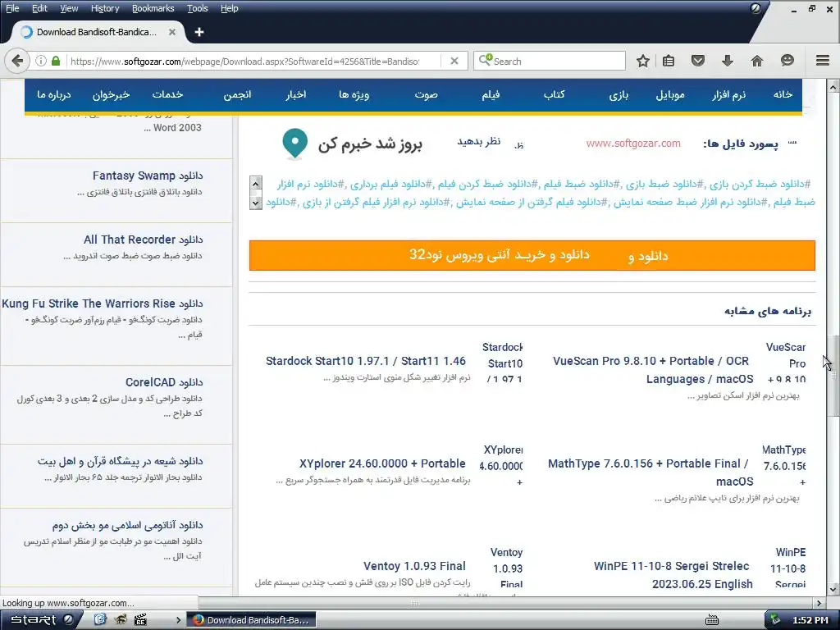Bookmark this page with the star icon
840x630 pixels.
point(643,61)
